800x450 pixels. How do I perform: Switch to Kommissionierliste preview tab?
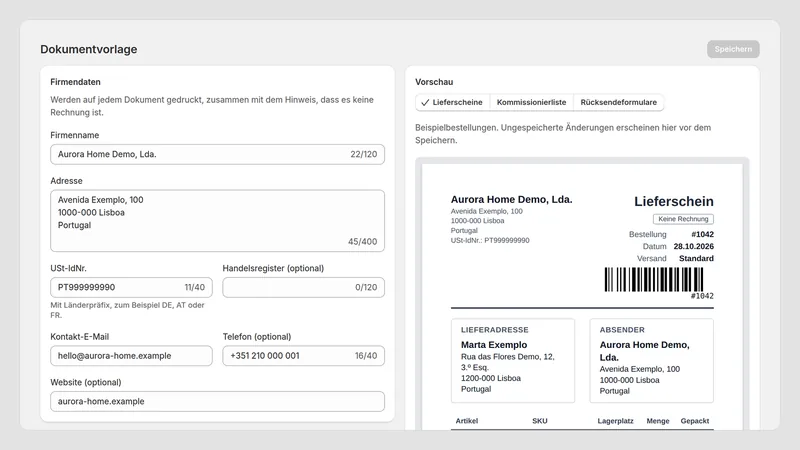(x=531, y=102)
